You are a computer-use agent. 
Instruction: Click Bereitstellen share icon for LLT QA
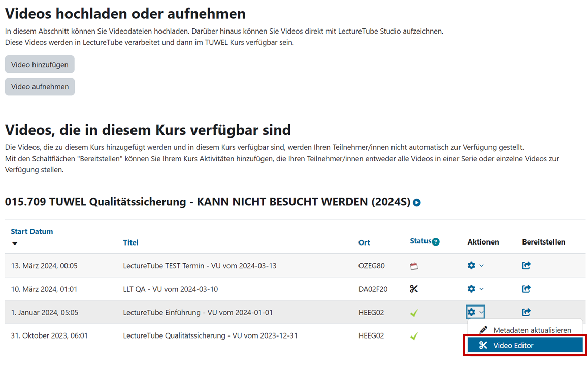(x=526, y=289)
